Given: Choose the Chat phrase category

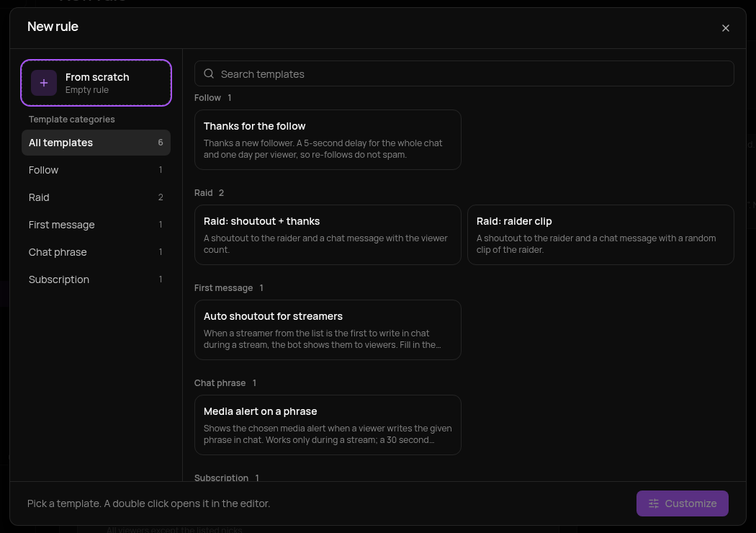Looking at the screenshot, I should tap(96, 252).
